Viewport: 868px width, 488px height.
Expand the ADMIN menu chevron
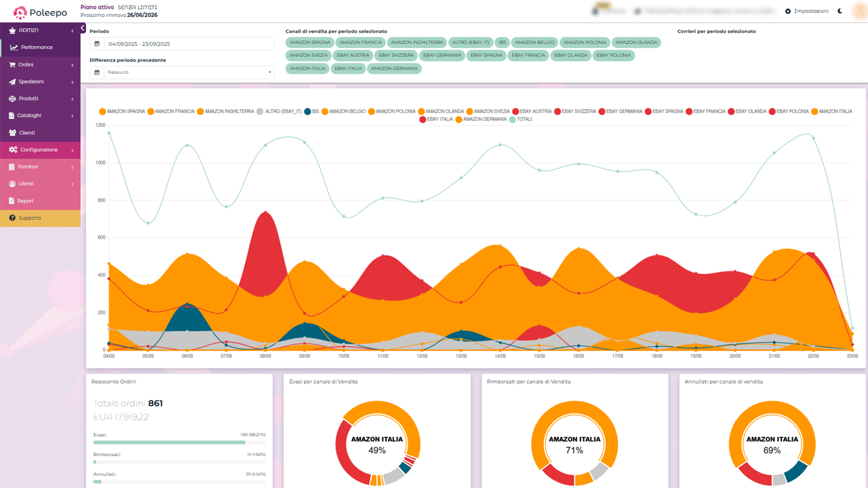coord(73,30)
